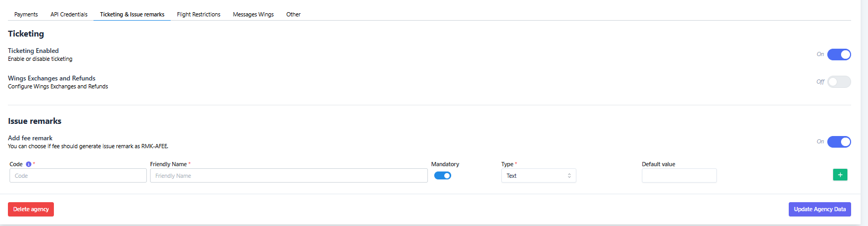Disable the Ticketing Enabled toggle

pos(839,55)
